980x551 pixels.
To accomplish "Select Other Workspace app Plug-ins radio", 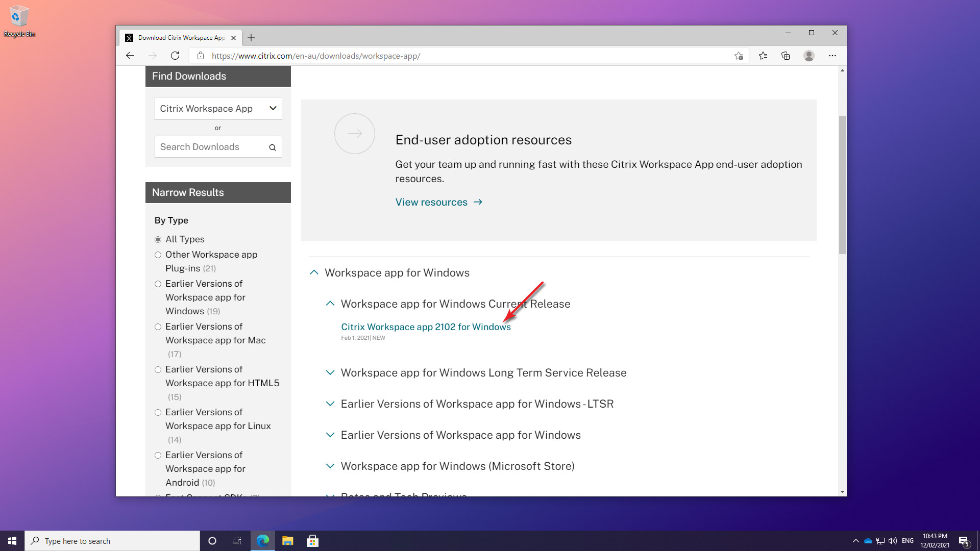I will (158, 255).
